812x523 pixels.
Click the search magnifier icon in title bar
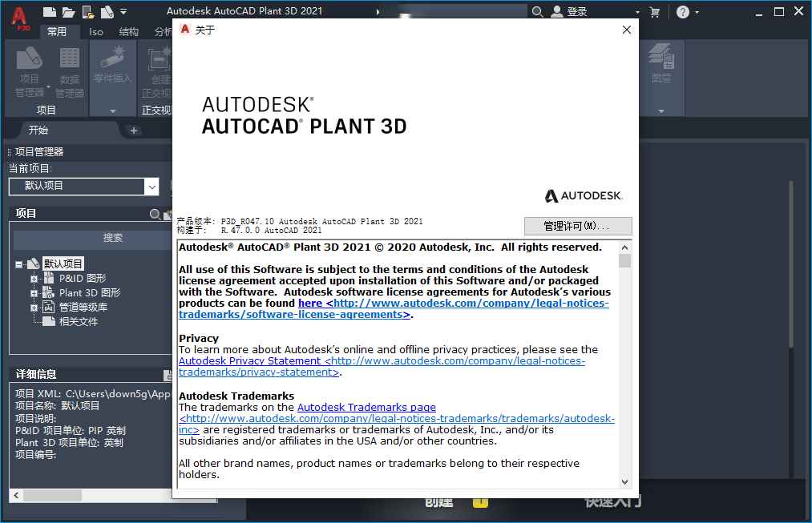coord(538,11)
